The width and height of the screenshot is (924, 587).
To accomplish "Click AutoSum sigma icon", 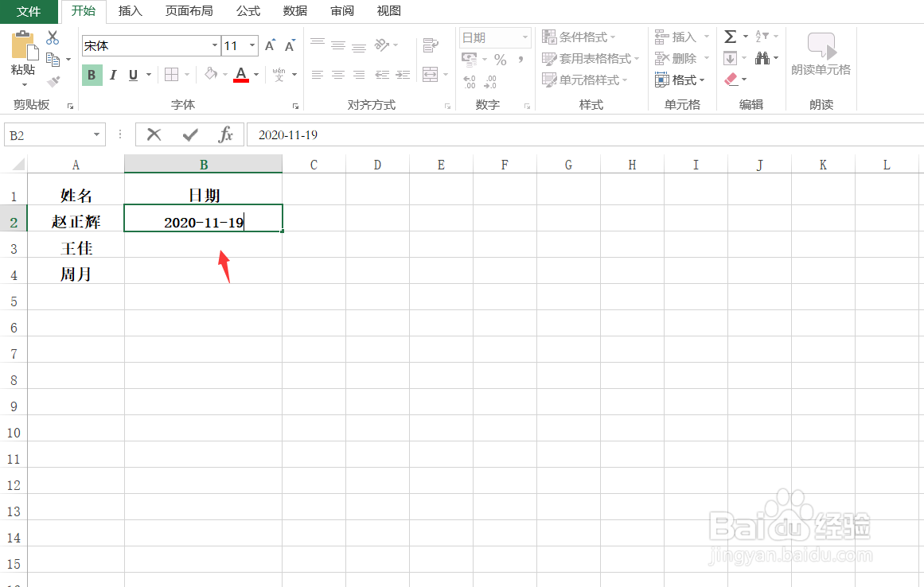I will coord(730,37).
